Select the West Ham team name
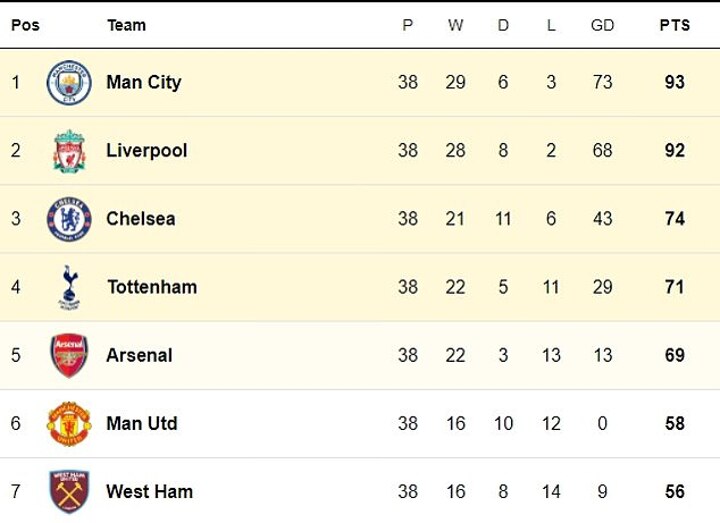Screen dimensions: 720x523 tap(149, 491)
